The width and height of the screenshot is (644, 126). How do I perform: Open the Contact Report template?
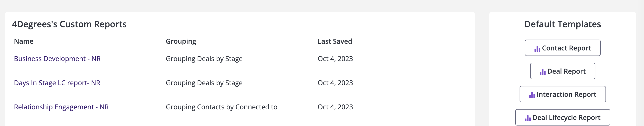(x=562, y=48)
